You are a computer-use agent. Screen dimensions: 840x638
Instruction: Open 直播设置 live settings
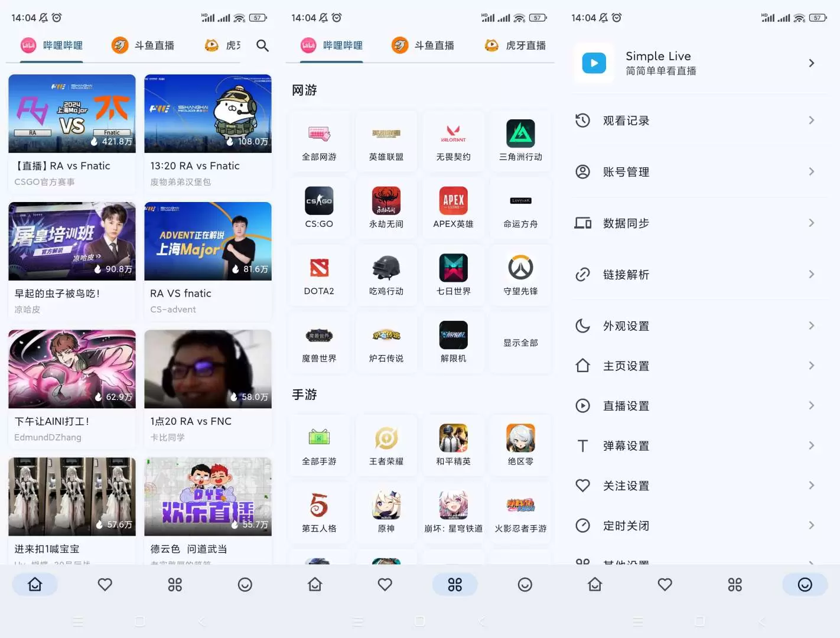coord(700,406)
